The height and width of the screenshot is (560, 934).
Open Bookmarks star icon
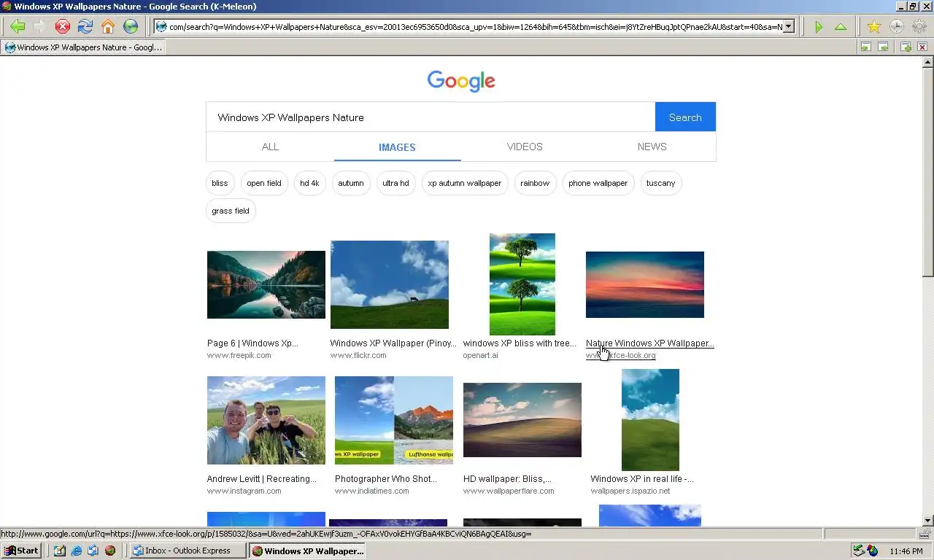[874, 27]
